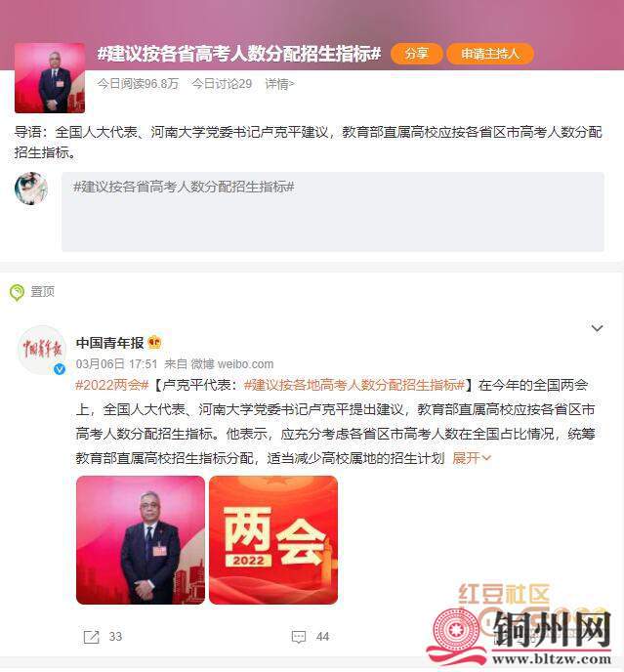Click the repost icon below the post
This screenshot has width=624, height=672.
[91, 637]
